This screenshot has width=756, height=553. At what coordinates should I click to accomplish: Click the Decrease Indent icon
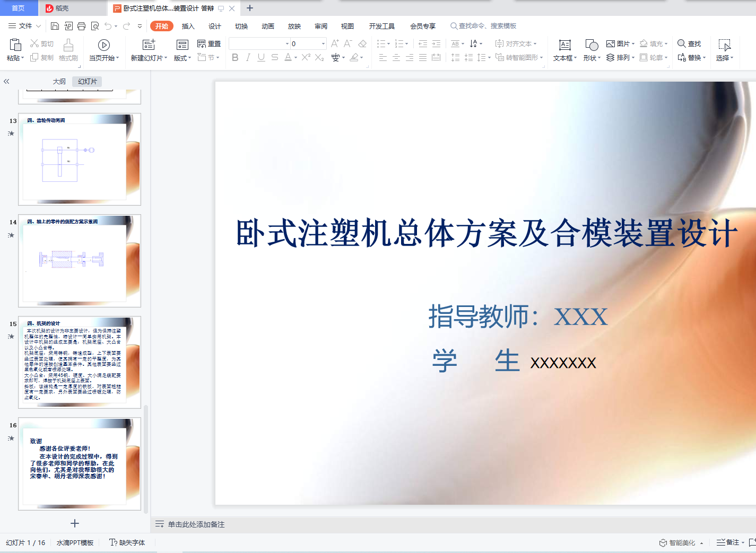pyautogui.click(x=423, y=43)
